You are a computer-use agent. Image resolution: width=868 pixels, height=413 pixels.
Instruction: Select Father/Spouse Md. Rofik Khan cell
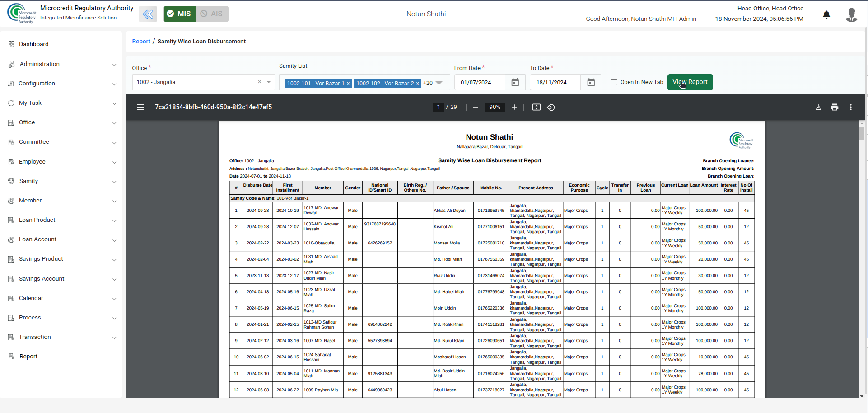(x=453, y=324)
